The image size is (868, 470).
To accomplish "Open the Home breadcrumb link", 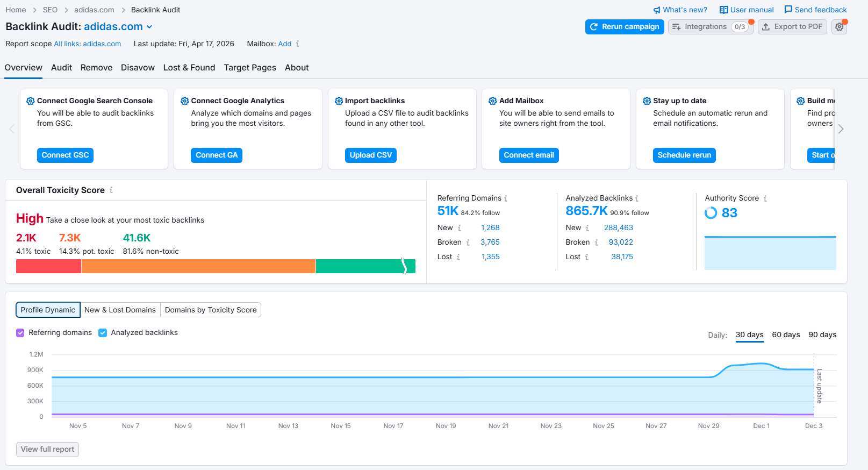I will pyautogui.click(x=16, y=10).
